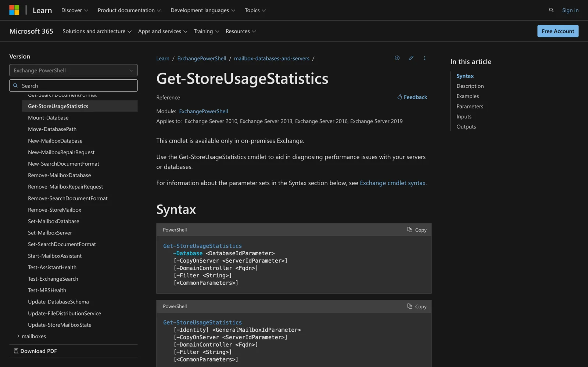Viewport: 588px width, 367px height.
Task: Open Apps and services dropdown
Action: coord(162,31)
